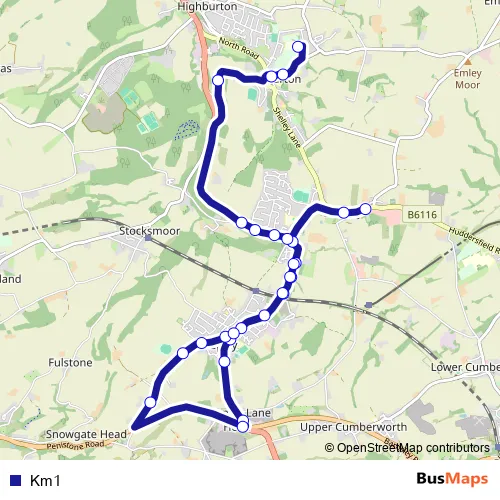Select the Snowgate Head label
The width and height of the screenshot is (500, 500).
pos(86,434)
